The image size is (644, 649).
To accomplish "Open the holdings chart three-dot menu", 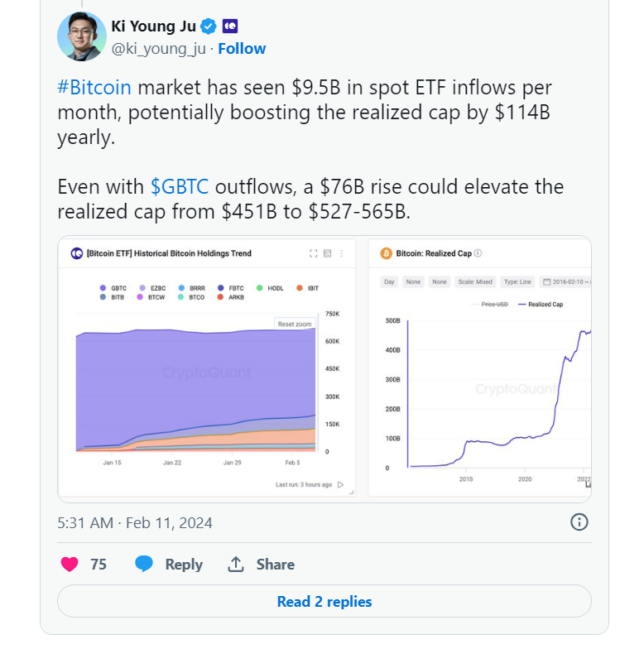I will (341, 253).
